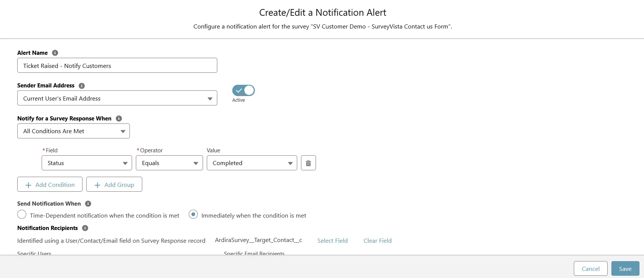The height and width of the screenshot is (278, 644).
Task: Open the All Conditions Are Met dropdown
Action: click(x=74, y=131)
